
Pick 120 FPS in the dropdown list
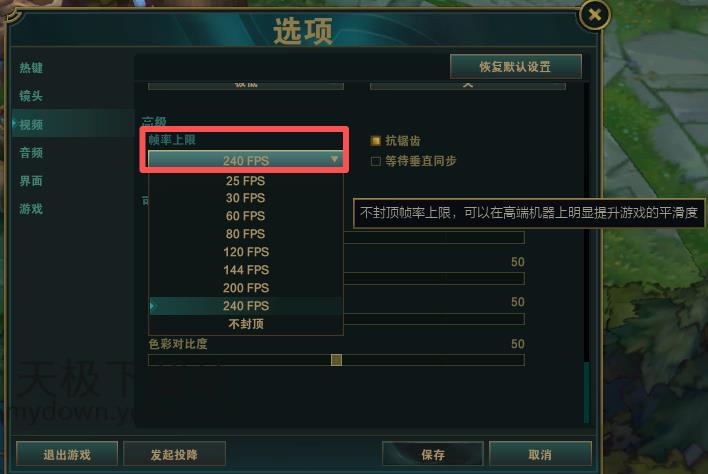pos(246,252)
